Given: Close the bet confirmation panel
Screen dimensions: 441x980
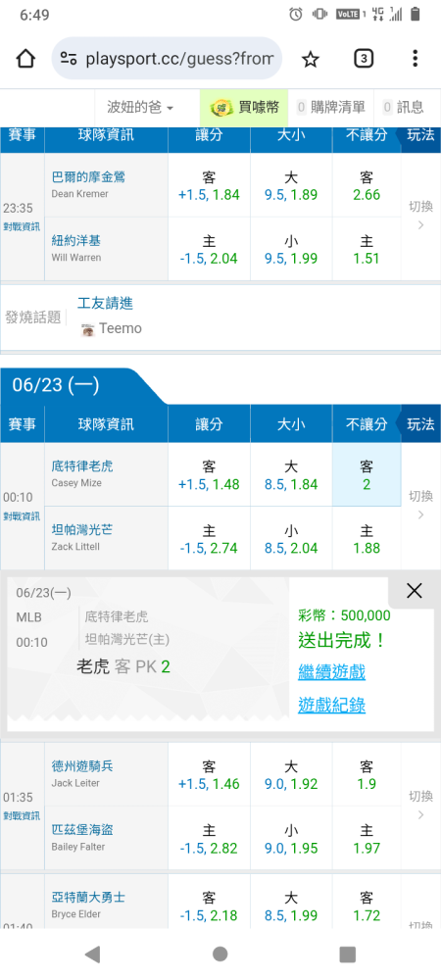Looking at the screenshot, I should [415, 591].
